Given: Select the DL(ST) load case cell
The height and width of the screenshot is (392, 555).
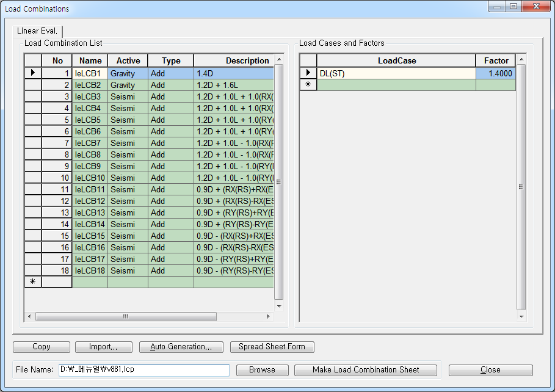Looking at the screenshot, I should (x=396, y=73).
